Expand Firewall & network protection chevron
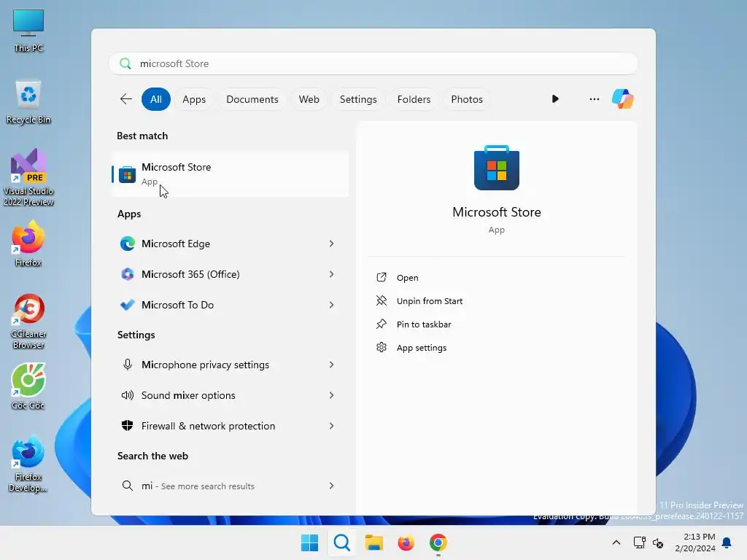The width and height of the screenshot is (747, 560). coord(332,426)
